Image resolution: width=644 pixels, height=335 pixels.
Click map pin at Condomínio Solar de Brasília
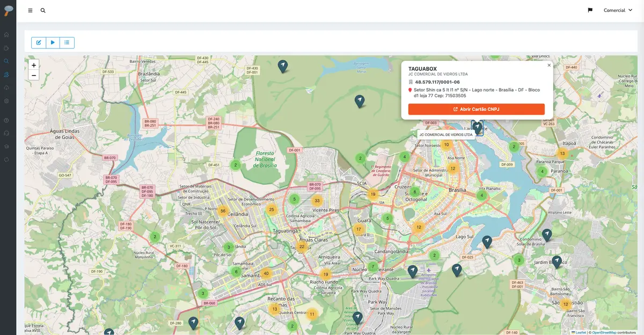click(546, 235)
